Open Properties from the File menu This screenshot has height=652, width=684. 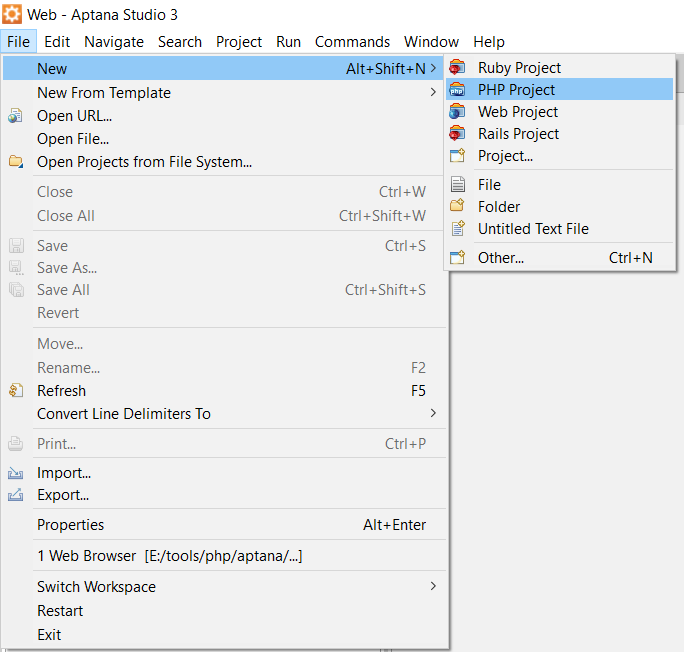tap(225, 525)
